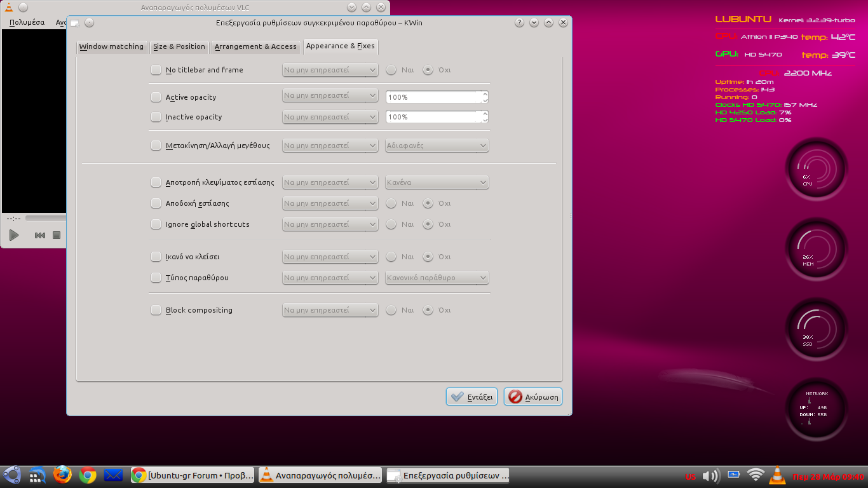
Task: Click the dialog help question-mark button
Action: point(519,23)
